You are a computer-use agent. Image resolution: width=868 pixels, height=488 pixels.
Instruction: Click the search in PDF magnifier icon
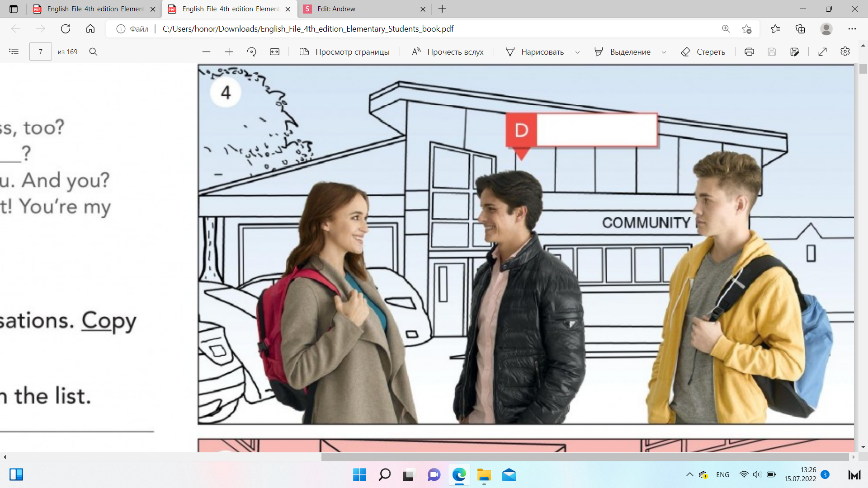pyautogui.click(x=93, y=52)
